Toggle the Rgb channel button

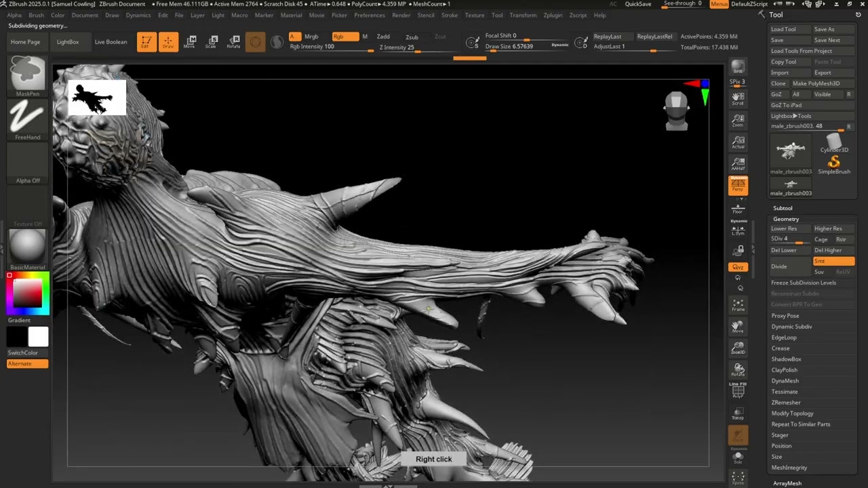[345, 37]
